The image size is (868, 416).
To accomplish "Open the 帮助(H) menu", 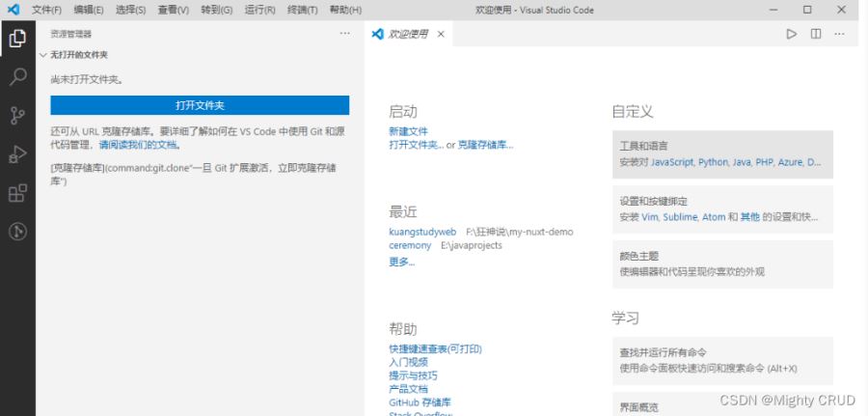I will pos(345,10).
